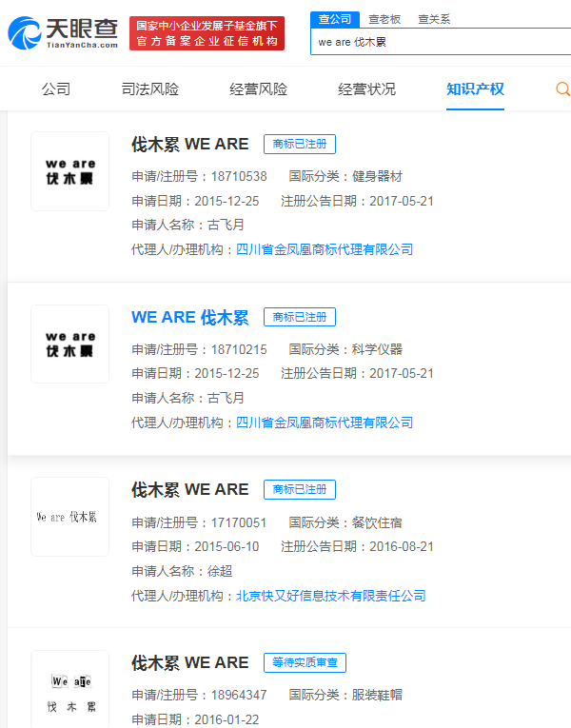571x728 pixels.
Task: Click the 等待实质审查 status badge
Action: [305, 662]
